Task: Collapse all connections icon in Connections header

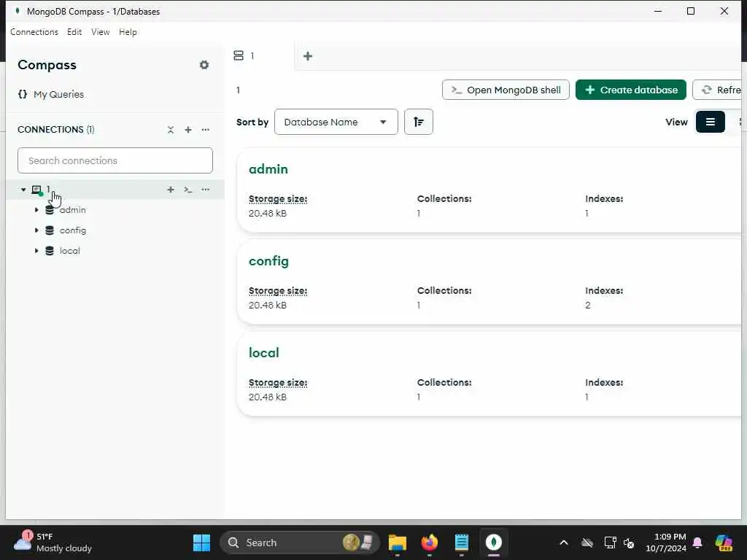Action: (171, 130)
